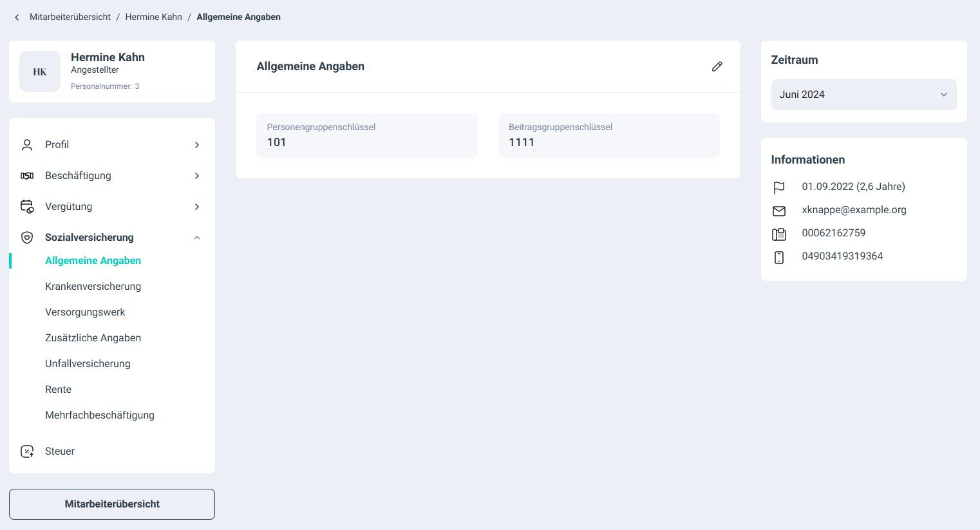Select Krankenversicherung in the sidebar
The width and height of the screenshot is (980, 530).
[93, 287]
